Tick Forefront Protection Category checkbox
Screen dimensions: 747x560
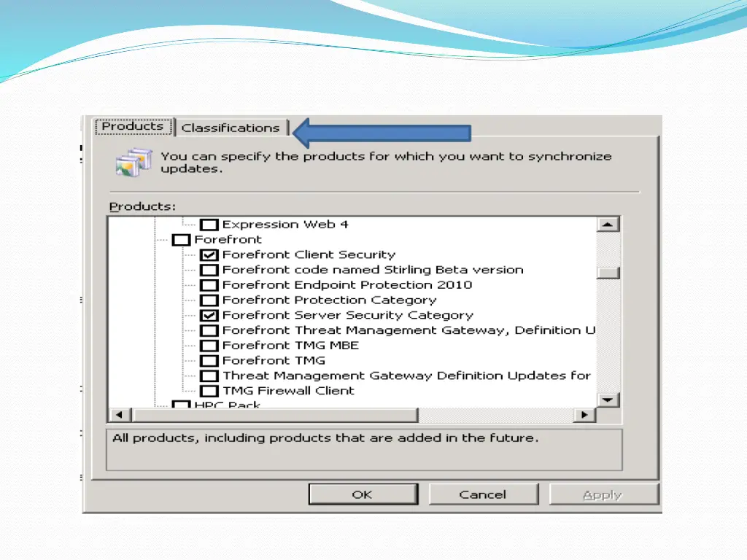tap(209, 300)
